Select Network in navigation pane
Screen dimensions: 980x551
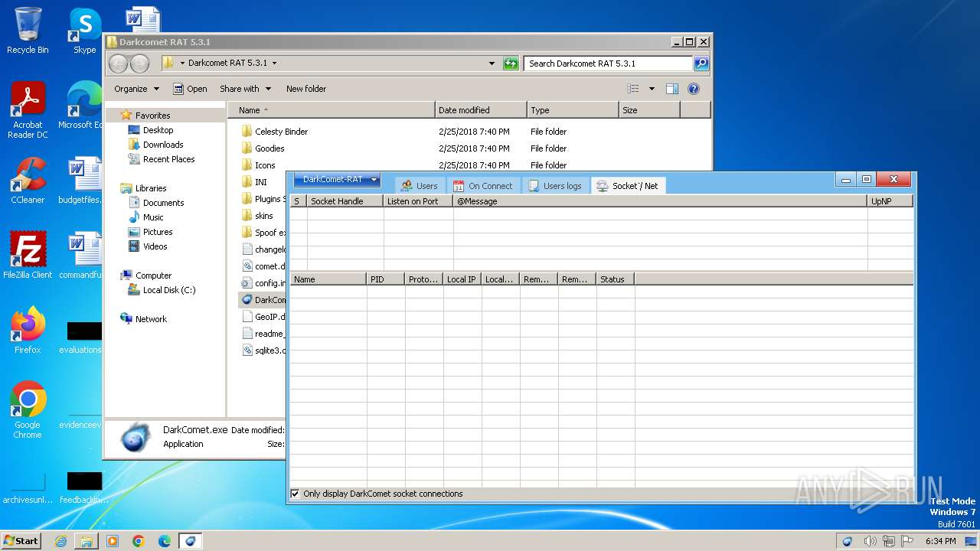pyautogui.click(x=151, y=319)
